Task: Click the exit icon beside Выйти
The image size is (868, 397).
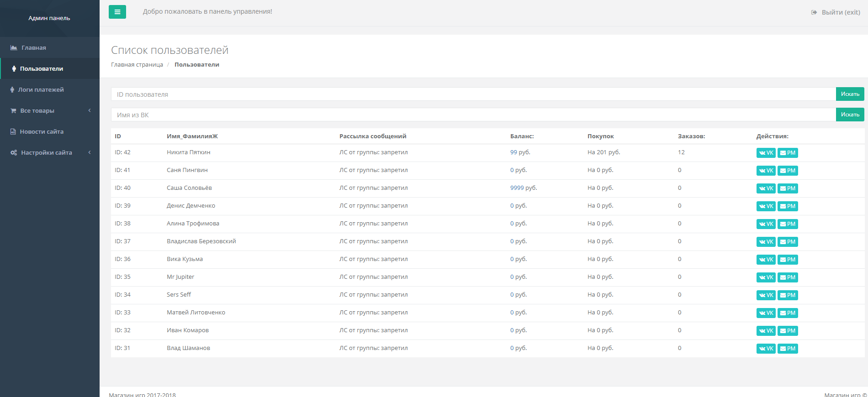Action: [x=814, y=12]
